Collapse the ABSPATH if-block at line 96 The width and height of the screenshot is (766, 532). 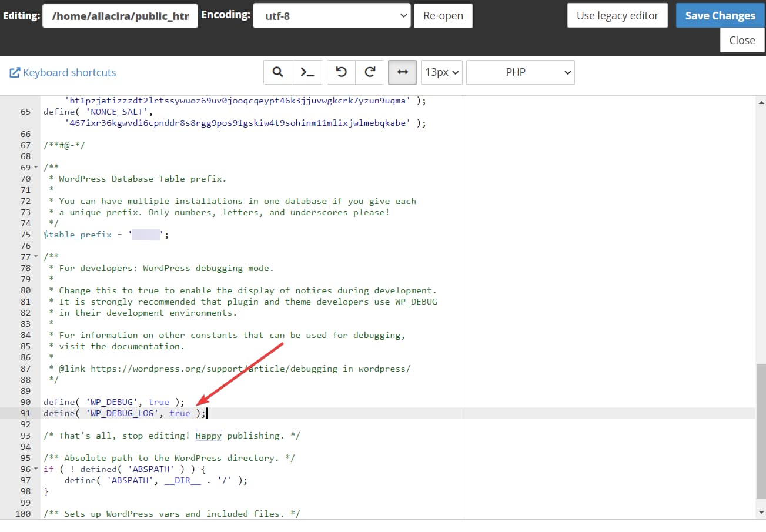click(x=34, y=469)
